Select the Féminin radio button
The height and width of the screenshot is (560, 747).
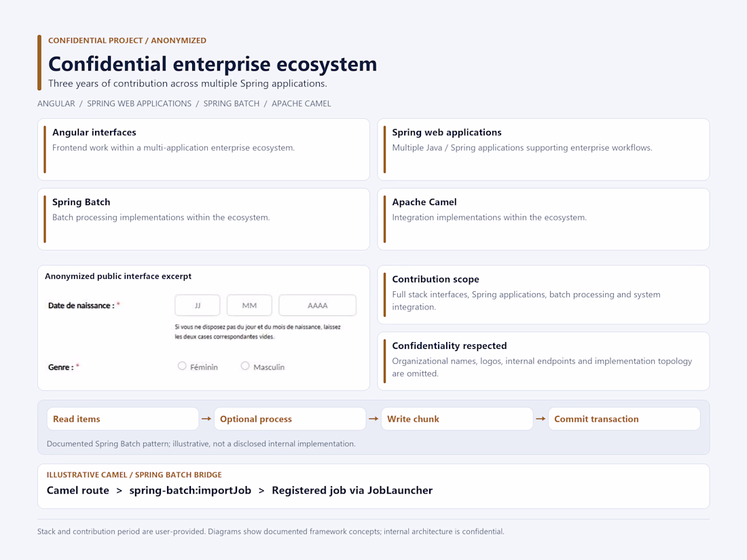pyautogui.click(x=182, y=366)
